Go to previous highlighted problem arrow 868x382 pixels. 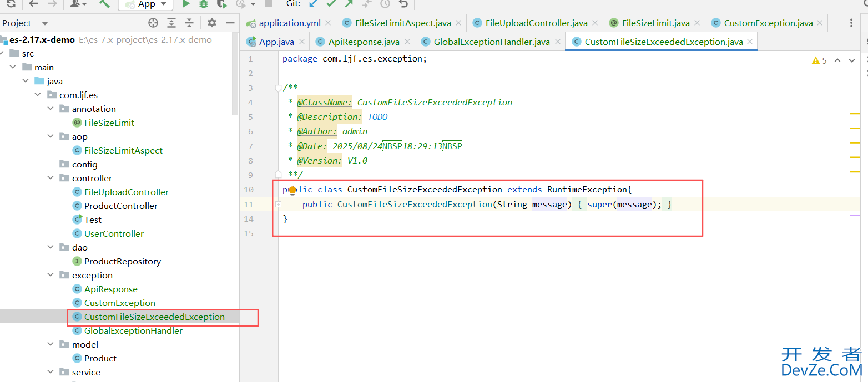click(x=837, y=60)
